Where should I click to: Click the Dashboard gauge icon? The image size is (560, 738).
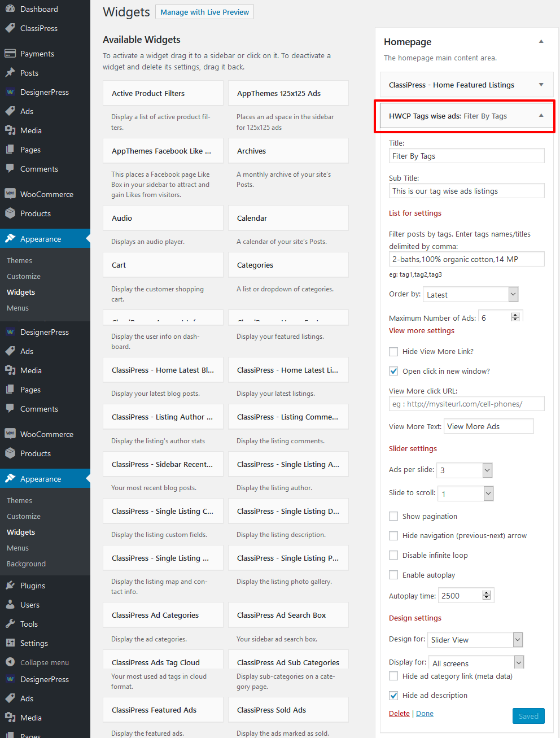point(10,9)
